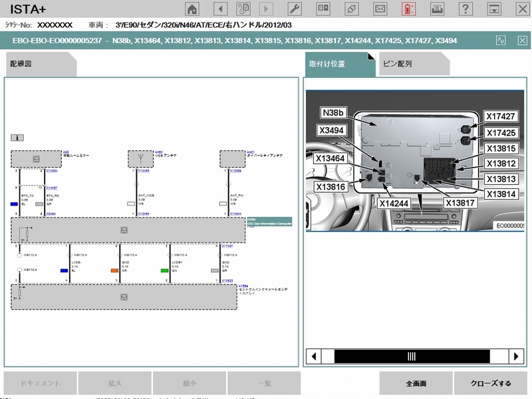The image size is (532, 399).
Task: Open connector link X17427 in the wiring diagram
Action: click(227, 246)
